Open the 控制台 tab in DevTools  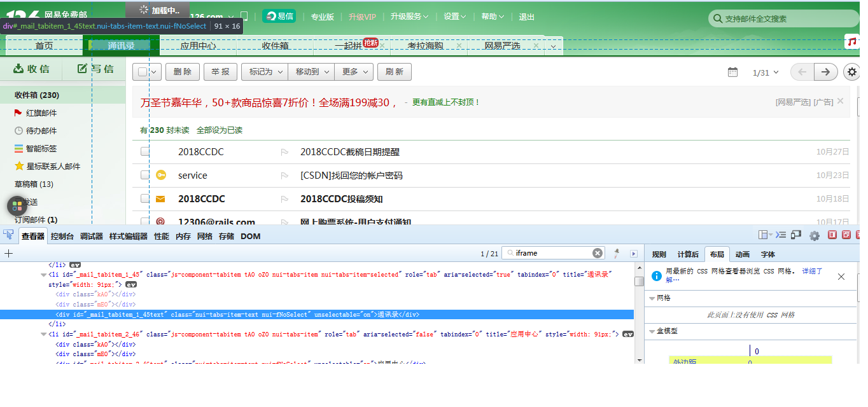(x=62, y=236)
